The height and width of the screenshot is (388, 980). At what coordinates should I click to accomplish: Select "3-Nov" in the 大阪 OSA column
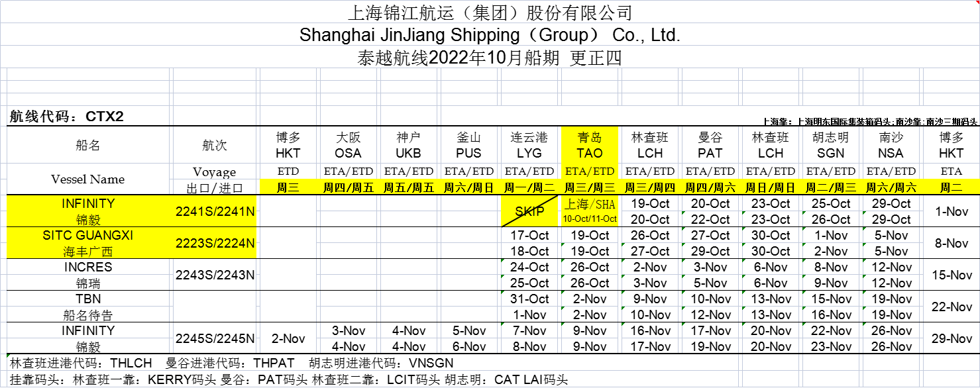348,330
